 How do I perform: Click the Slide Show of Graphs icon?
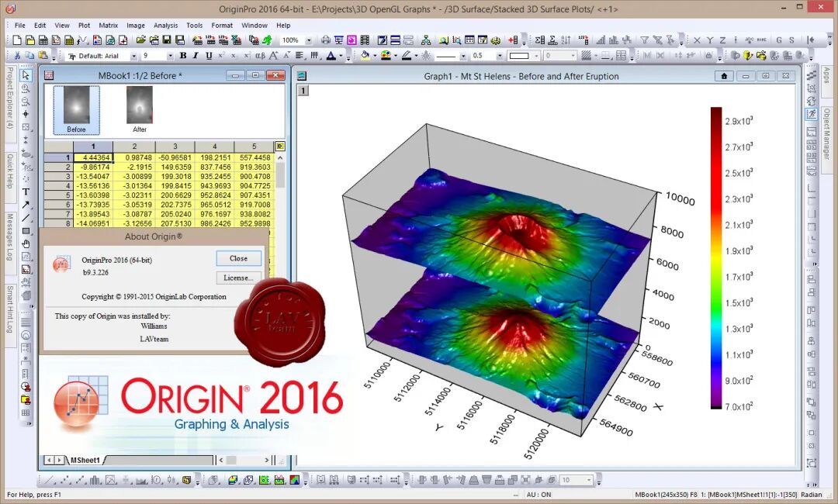[339, 40]
